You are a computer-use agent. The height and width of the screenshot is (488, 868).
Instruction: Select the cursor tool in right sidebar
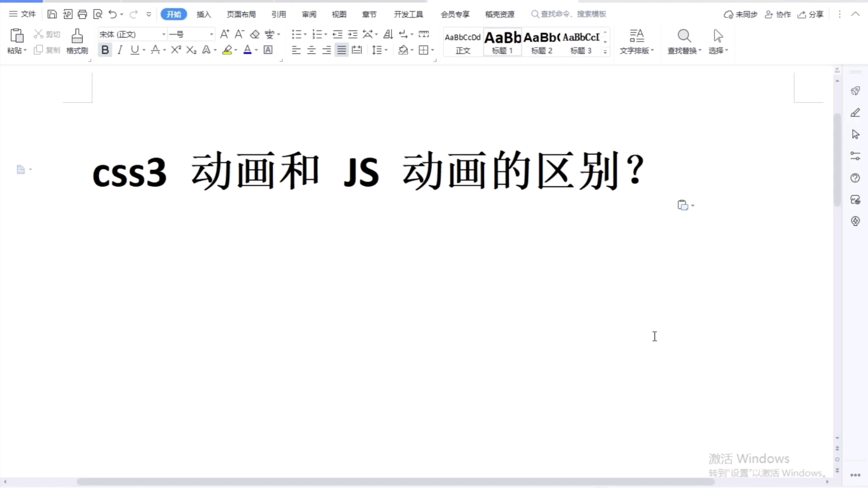(855, 134)
